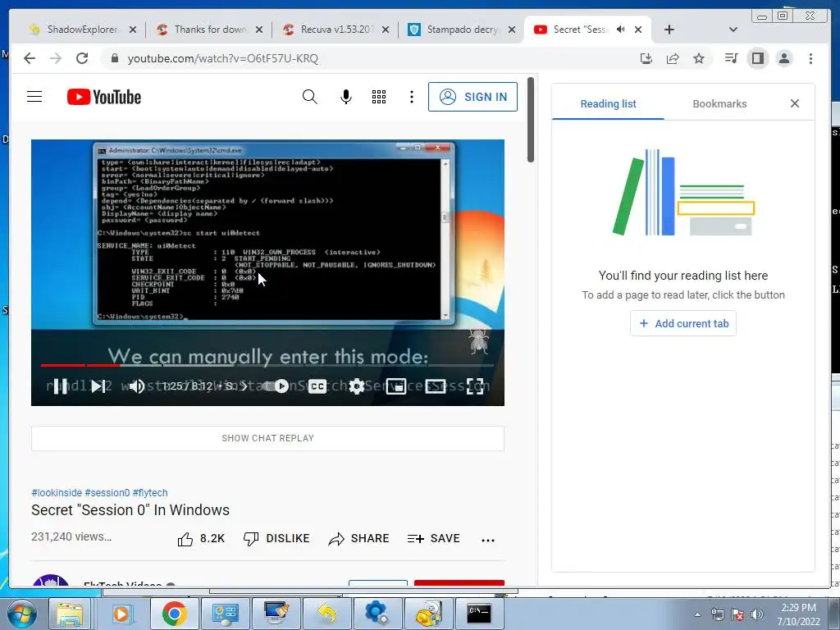Open a new browser tab

(x=669, y=30)
